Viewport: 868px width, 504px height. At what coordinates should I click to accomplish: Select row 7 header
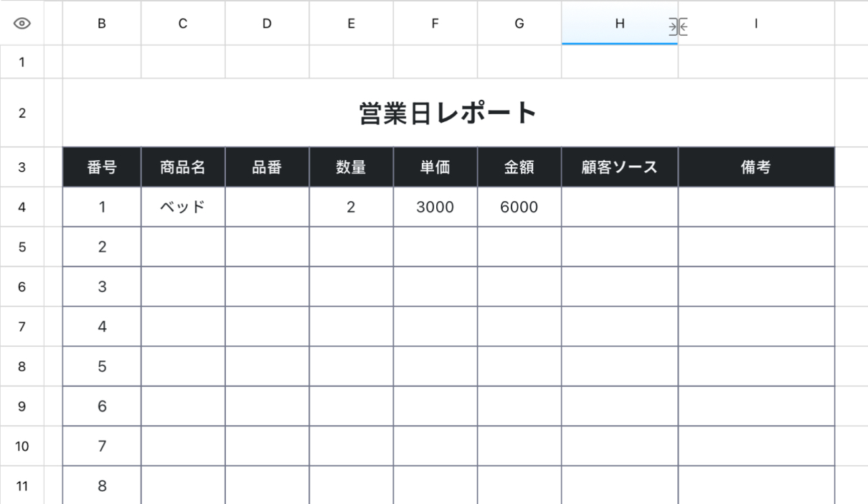pos(22,327)
